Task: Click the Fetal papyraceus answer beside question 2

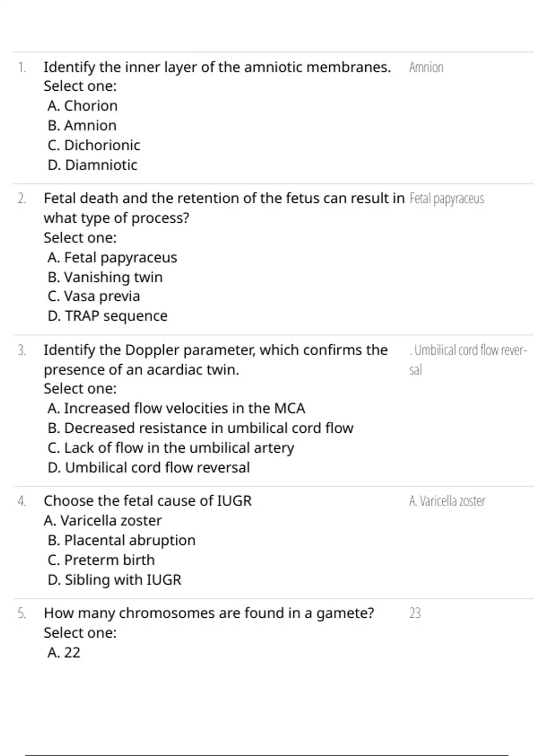Action: click(447, 199)
